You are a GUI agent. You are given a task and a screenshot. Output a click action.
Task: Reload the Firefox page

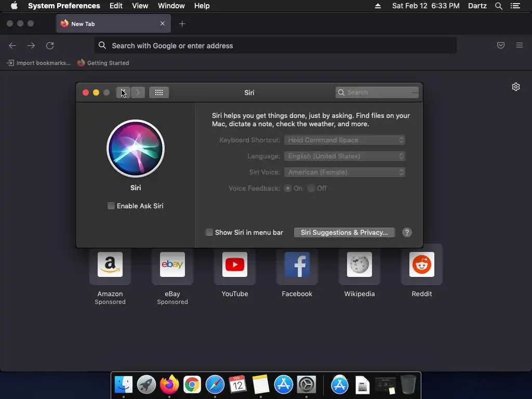(50, 46)
